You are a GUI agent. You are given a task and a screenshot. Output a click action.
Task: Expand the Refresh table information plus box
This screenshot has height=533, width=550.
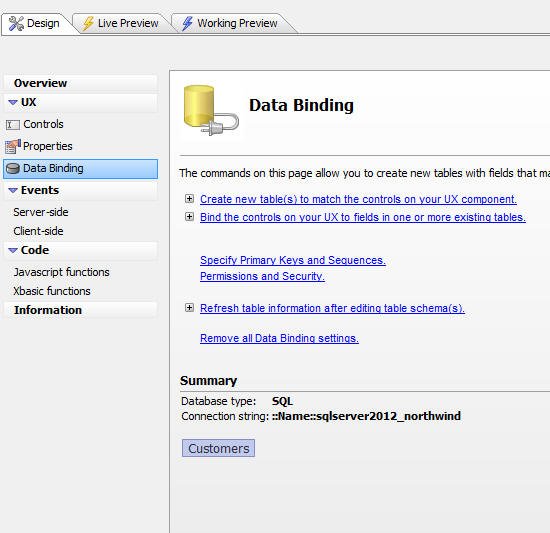189,308
